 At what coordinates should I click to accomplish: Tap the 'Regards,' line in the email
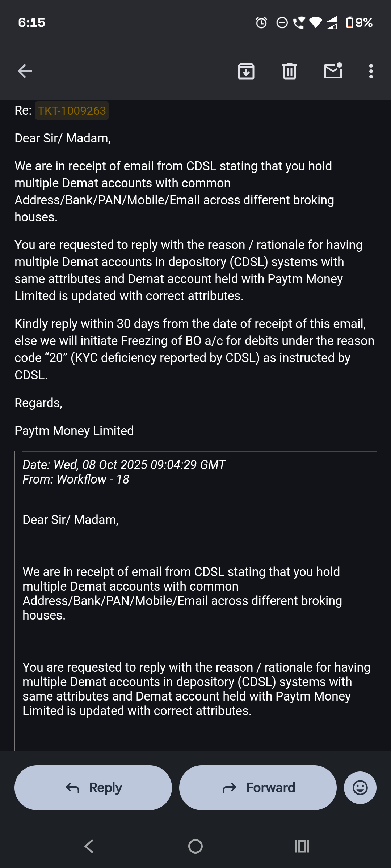click(x=38, y=403)
